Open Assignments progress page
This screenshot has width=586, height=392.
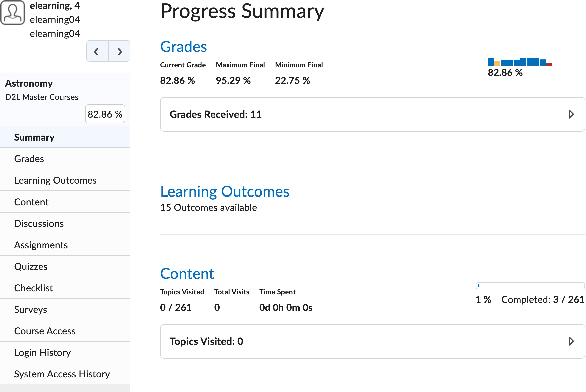pos(41,245)
